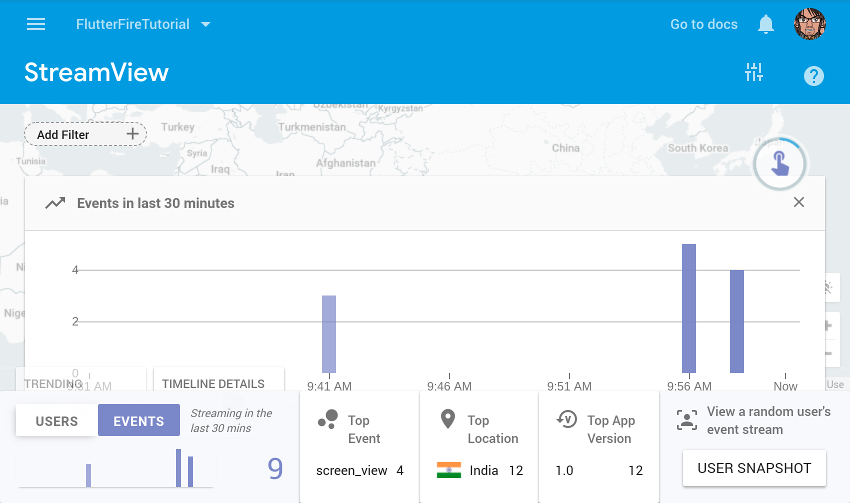Viewport: 850px width, 503px height.
Task: Click the India flag icon
Action: tap(449, 470)
